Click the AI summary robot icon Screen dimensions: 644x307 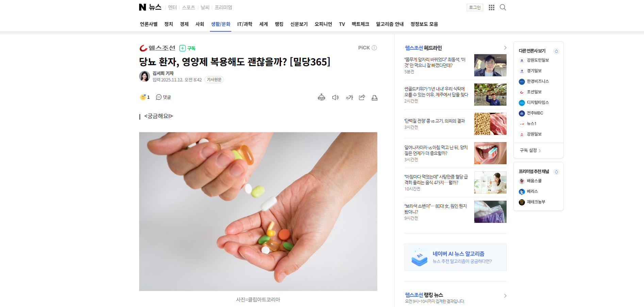[321, 97]
